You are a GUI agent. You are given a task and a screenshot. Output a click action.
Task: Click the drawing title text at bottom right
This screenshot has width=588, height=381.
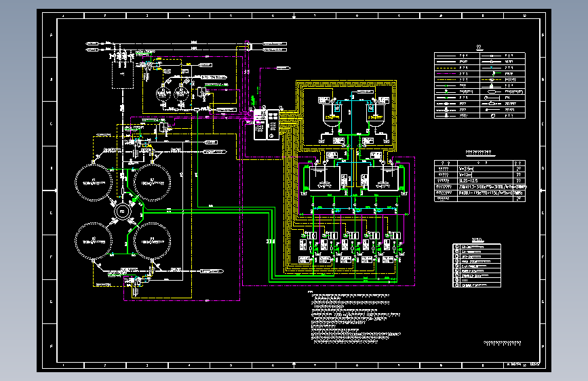click(x=502, y=343)
